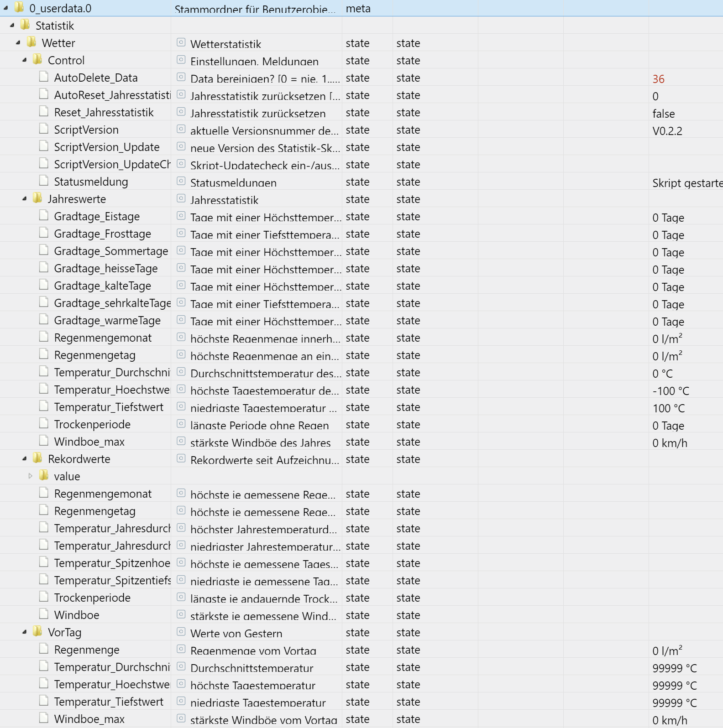This screenshot has width=723, height=728.
Task: Click the role icon beside Statusmeldungen
Action: [181, 181]
